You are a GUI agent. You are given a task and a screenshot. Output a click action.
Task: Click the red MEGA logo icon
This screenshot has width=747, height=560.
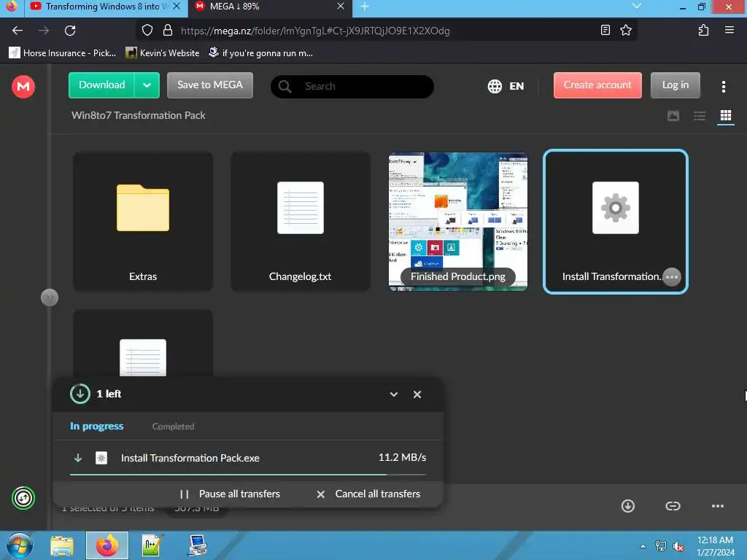(23, 86)
